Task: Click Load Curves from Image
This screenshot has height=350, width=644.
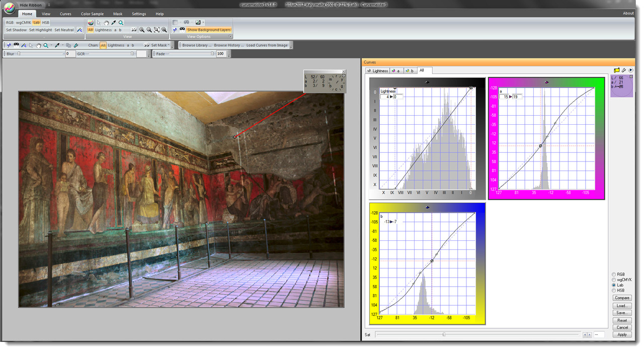Action: pyautogui.click(x=267, y=45)
